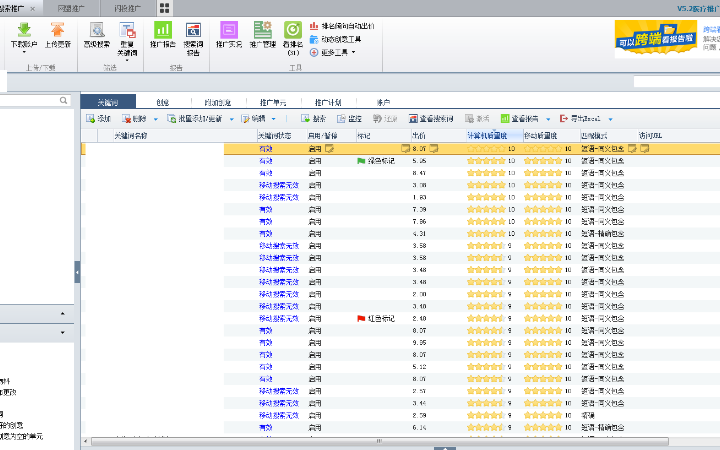Click the 下载账户 download icon
This screenshot has width=720, height=450.
pyautogui.click(x=24, y=30)
